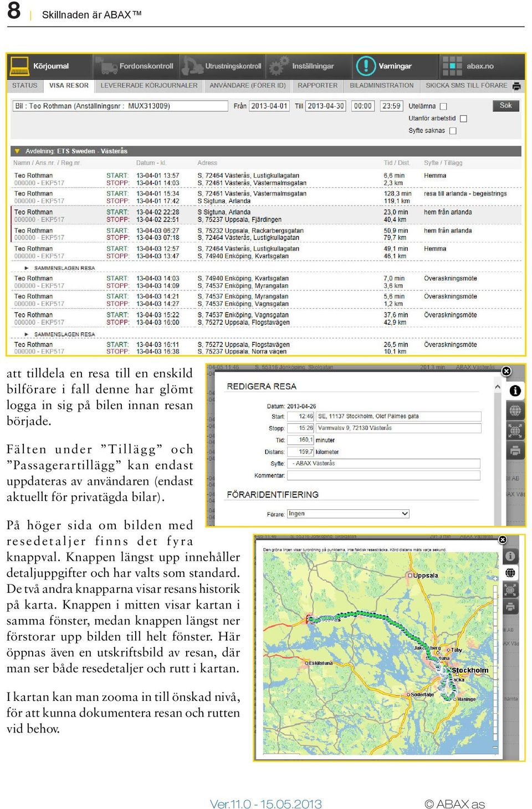532x809 pixels.
Task: Open the LEVERERADE KÖRJOURNALER tab
Action: pyautogui.click(x=149, y=86)
